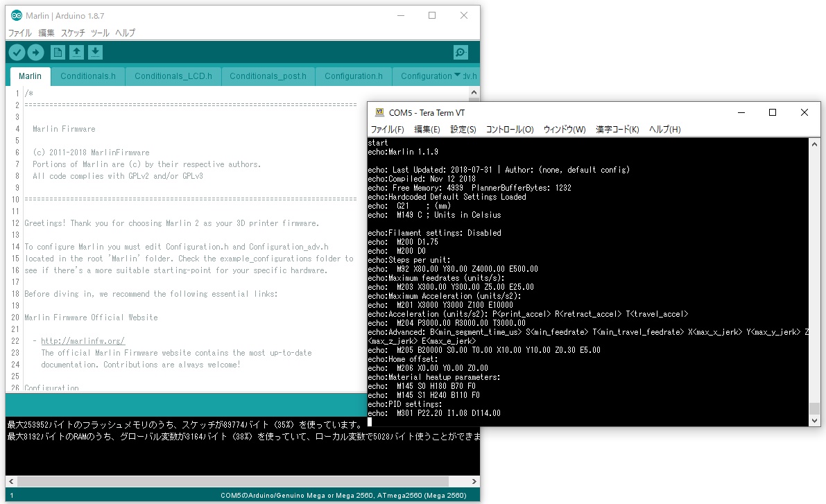Click the Tera Term vertical scrollbar thumb
The width and height of the screenshot is (826, 504).
[x=814, y=408]
